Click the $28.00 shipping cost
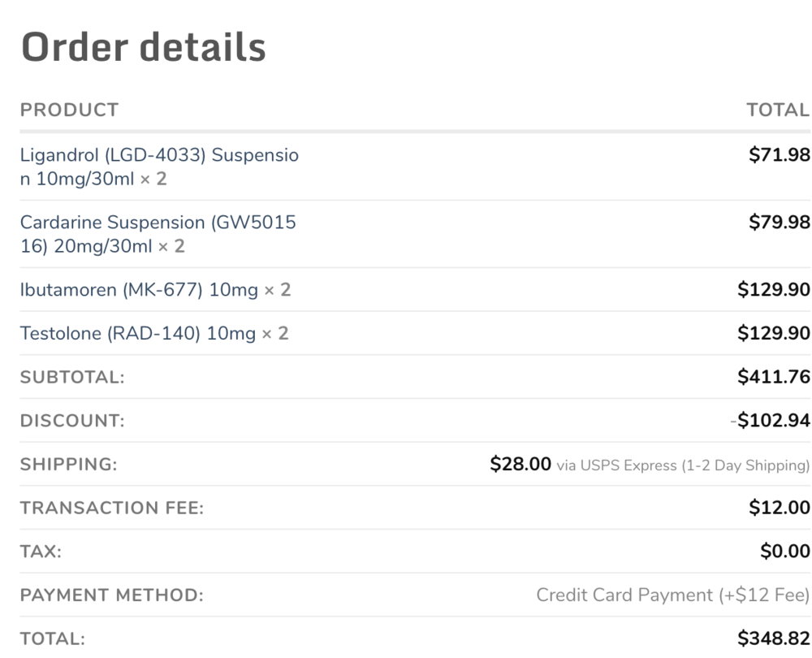 click(x=520, y=464)
